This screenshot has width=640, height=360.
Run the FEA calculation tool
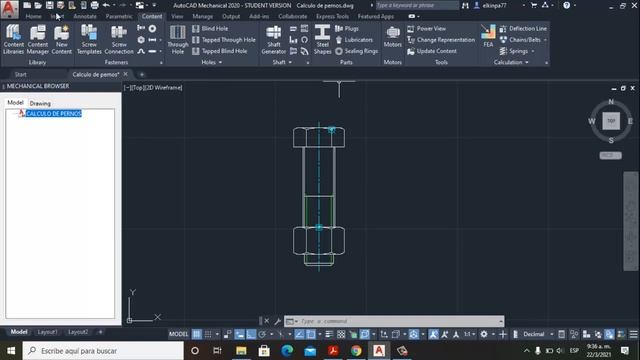(488, 36)
